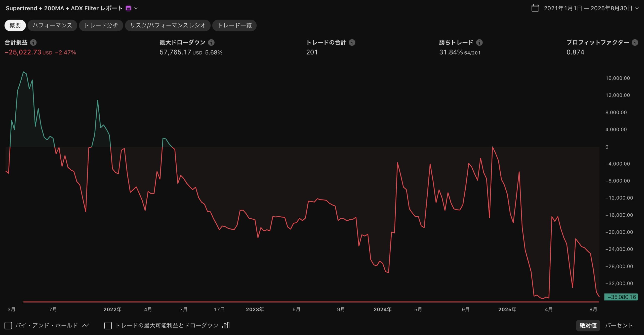Select 絶対値 display mode

point(588,325)
